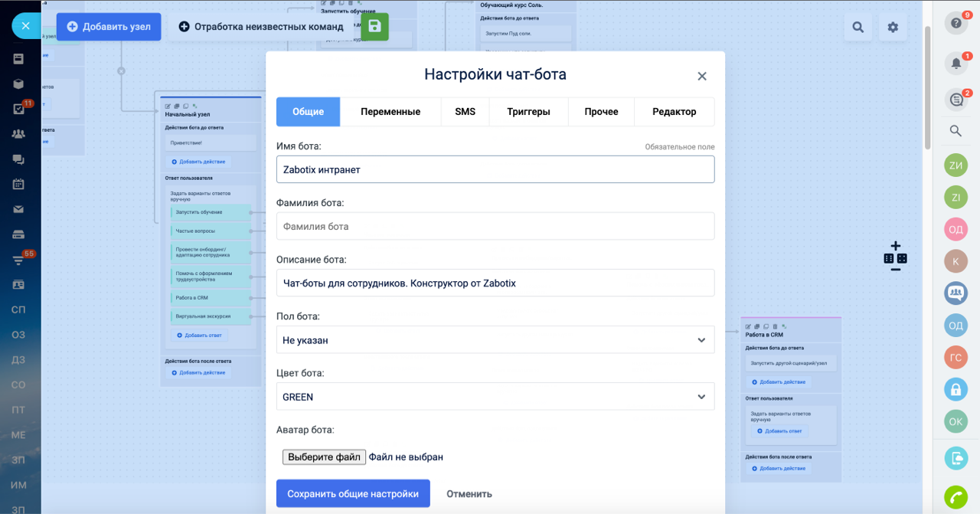The width and height of the screenshot is (980, 514).
Task: Expand the "Цвет бота" GREEN dropdown
Action: click(x=495, y=397)
